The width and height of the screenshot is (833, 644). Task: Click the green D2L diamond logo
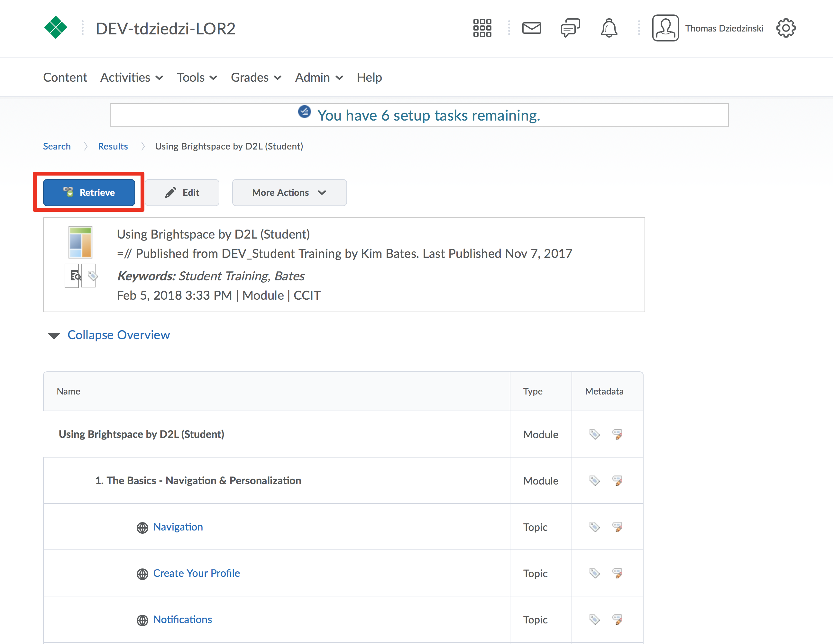click(56, 27)
